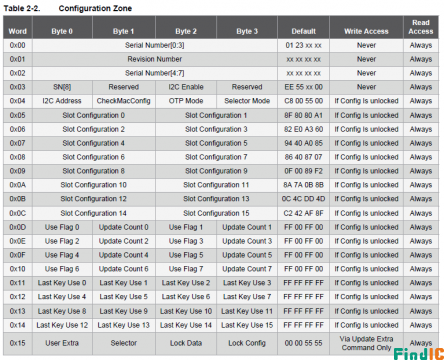Click the 'SN[8]' cell
This screenshot has height=360, width=444.
tap(62, 87)
